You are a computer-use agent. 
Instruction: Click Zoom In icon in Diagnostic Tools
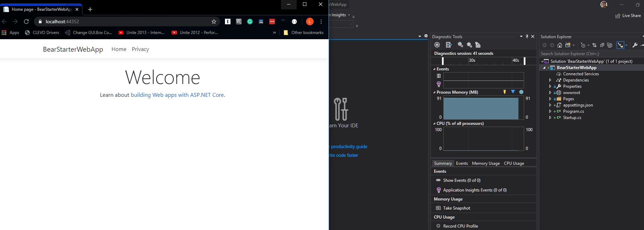point(460,45)
